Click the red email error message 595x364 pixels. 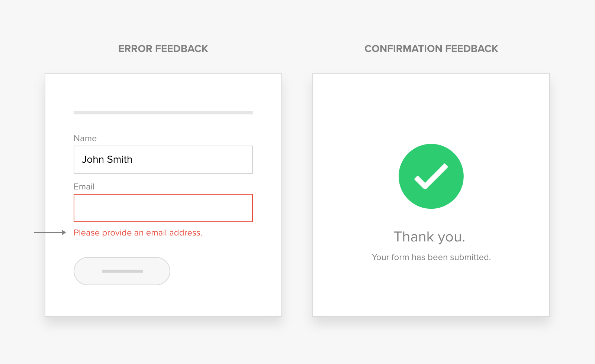click(x=138, y=233)
